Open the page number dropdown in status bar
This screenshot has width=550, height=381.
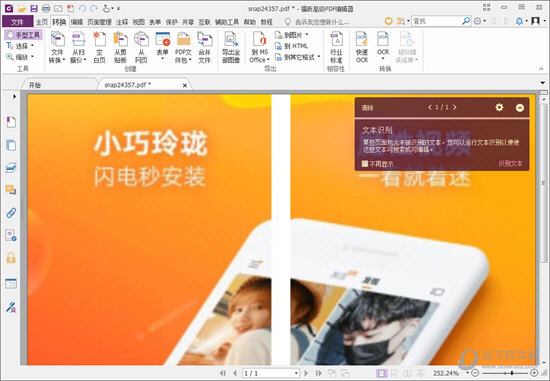click(x=297, y=373)
